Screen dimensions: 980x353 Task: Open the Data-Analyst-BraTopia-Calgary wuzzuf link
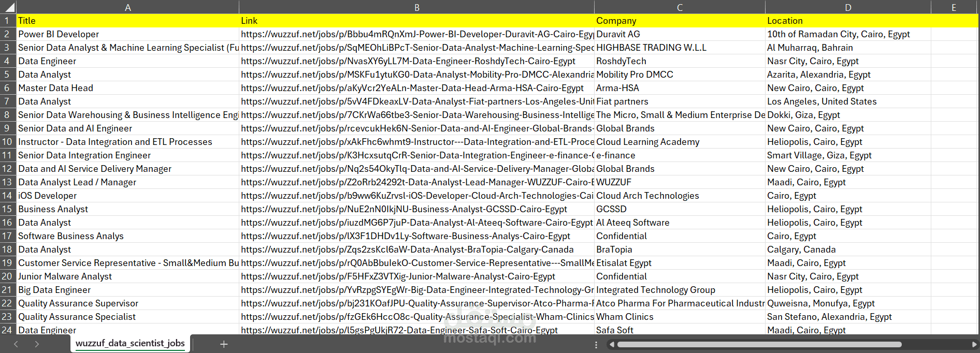[417, 249]
